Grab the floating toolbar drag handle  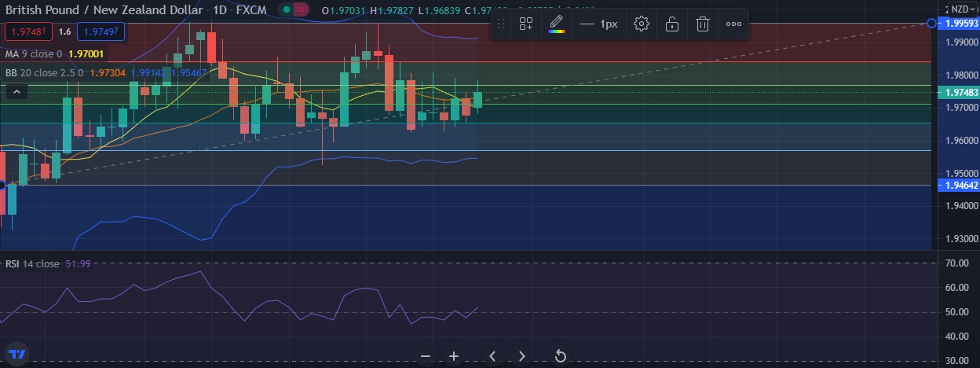coord(501,24)
